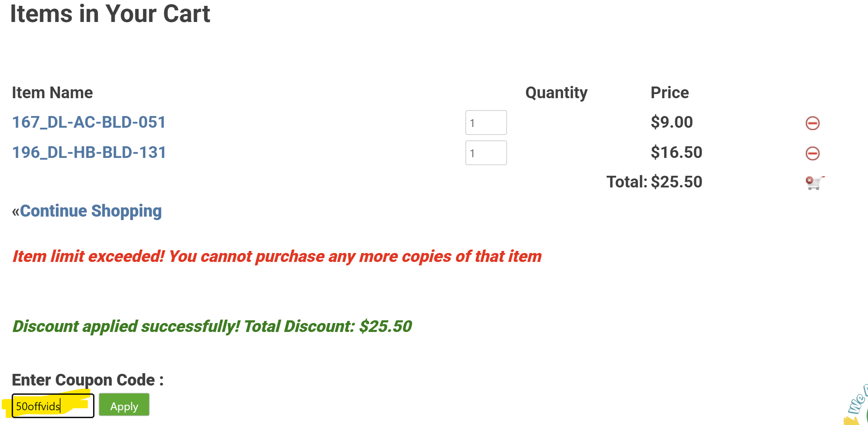
Task: Open the 167_DL-AC-BLD-051 item link
Action: (89, 123)
